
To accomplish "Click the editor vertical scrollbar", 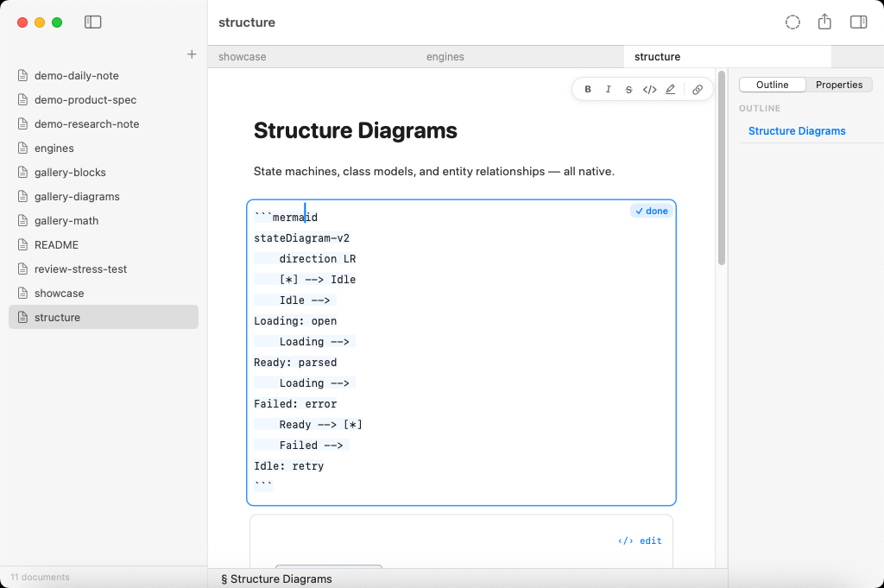I will click(721, 168).
